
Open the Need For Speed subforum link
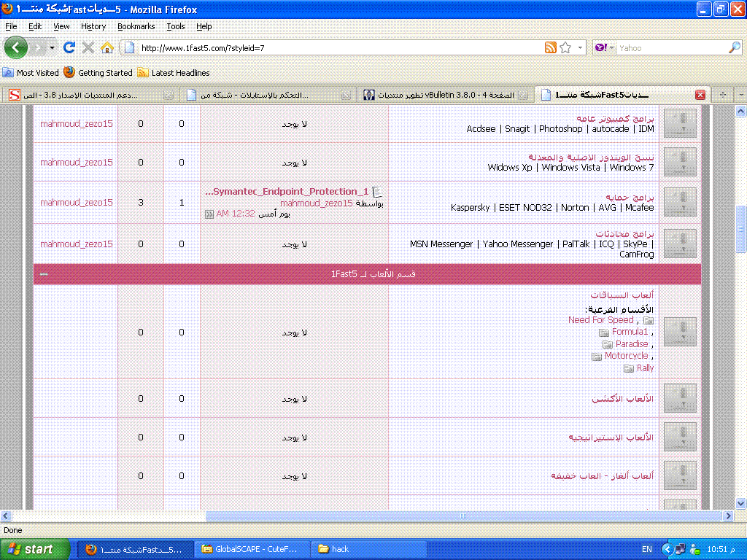[x=600, y=320]
